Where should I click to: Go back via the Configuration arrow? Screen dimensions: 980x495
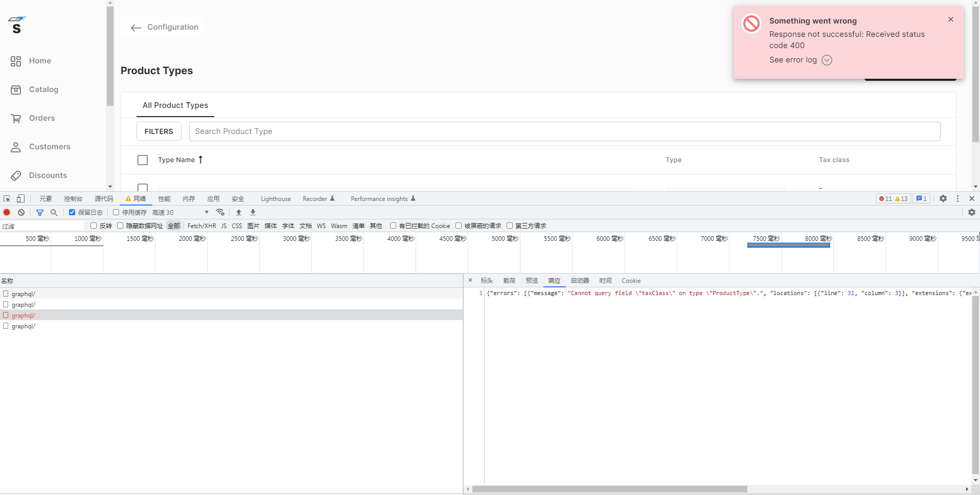(135, 28)
